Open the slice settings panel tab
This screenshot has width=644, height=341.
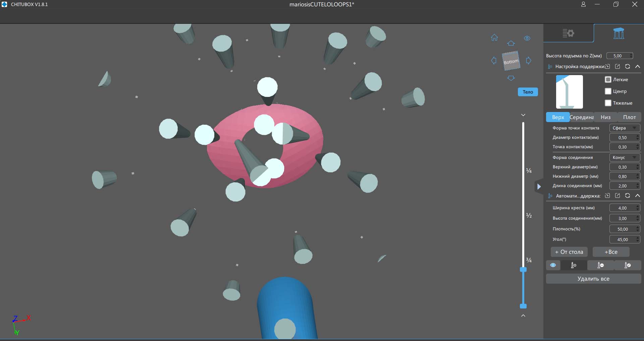pyautogui.click(x=568, y=33)
